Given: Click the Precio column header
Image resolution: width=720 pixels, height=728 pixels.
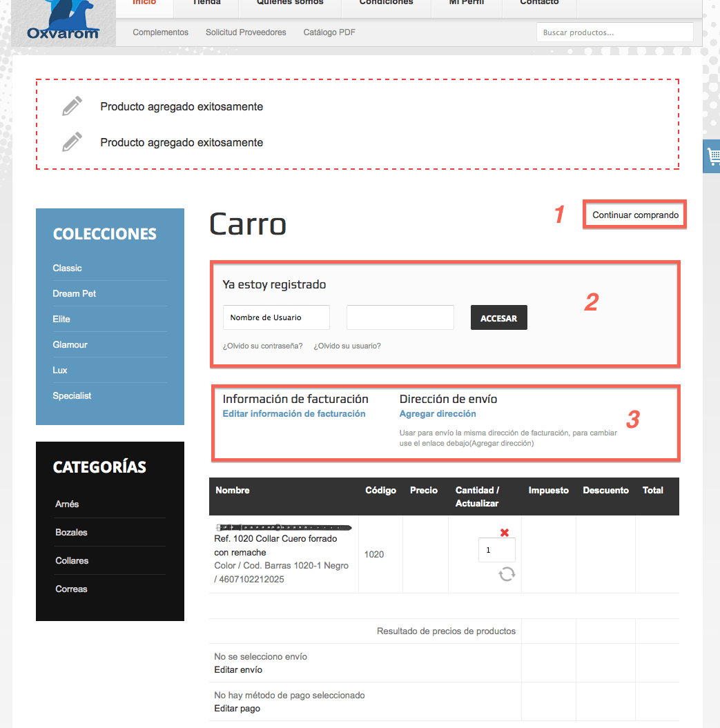Looking at the screenshot, I should pyautogui.click(x=424, y=491).
